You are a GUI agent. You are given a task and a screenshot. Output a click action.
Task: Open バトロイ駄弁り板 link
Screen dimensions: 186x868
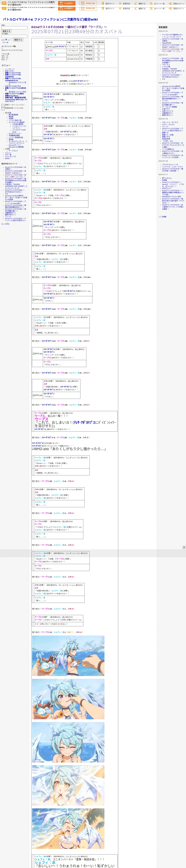[x=15, y=120]
